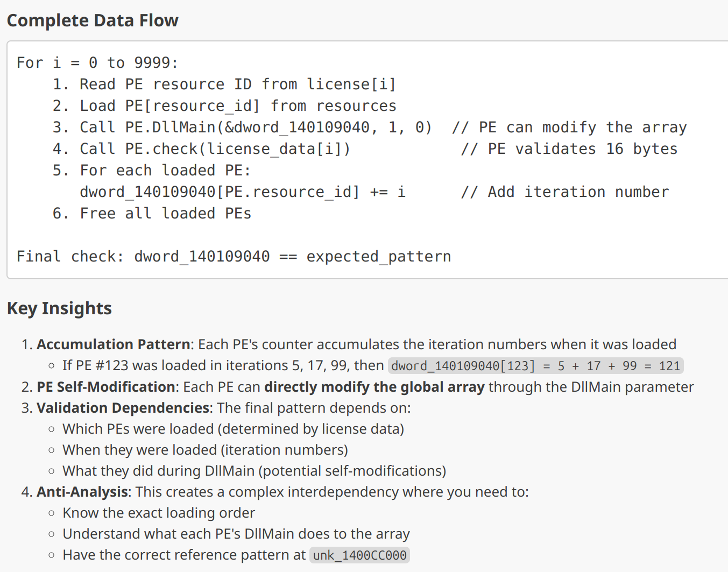This screenshot has height=572, width=728.
Task: Click the "For i = 0 to 9999:" code line
Action: (x=97, y=63)
